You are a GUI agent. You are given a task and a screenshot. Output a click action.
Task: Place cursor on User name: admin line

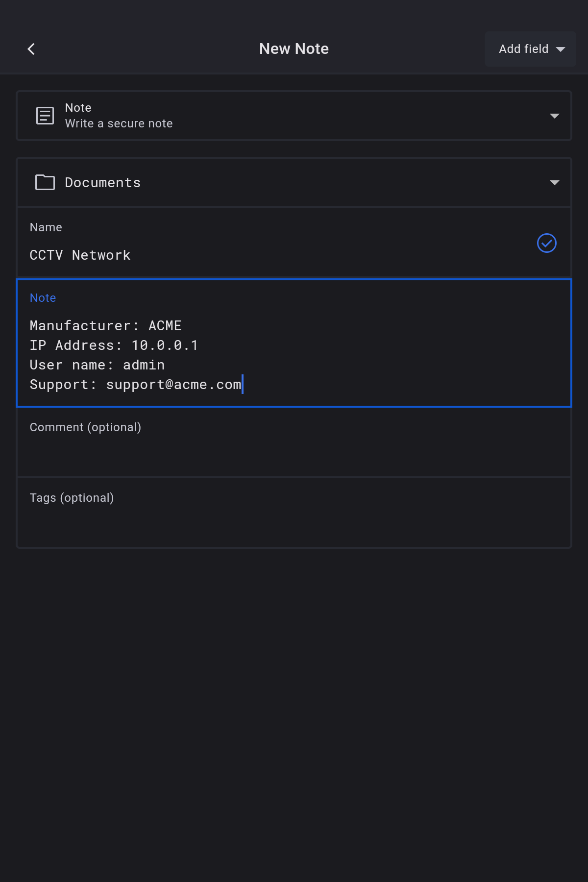97,365
